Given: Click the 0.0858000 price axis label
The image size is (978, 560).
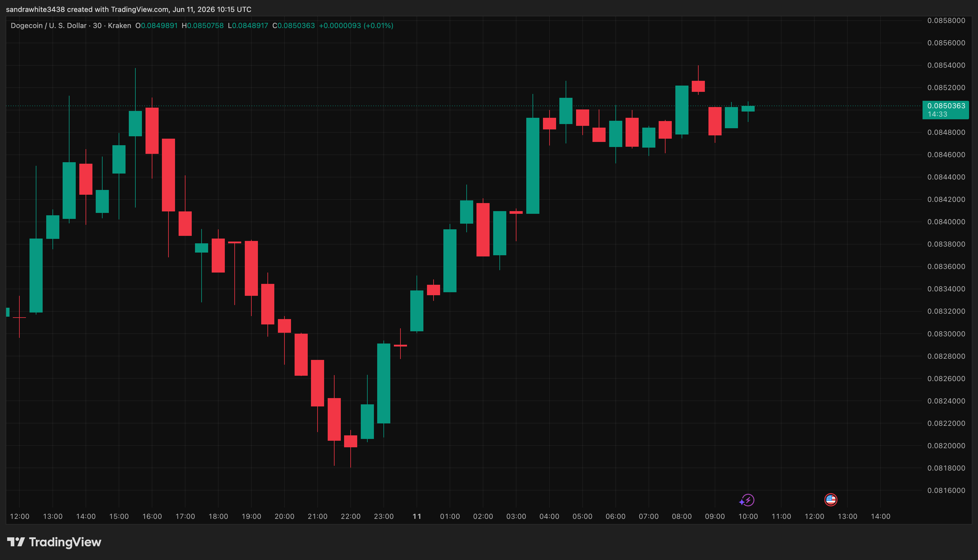Looking at the screenshot, I should 946,20.
